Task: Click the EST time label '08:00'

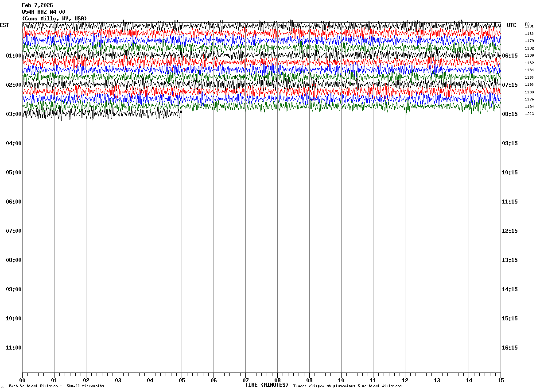Action: [x=14, y=260]
